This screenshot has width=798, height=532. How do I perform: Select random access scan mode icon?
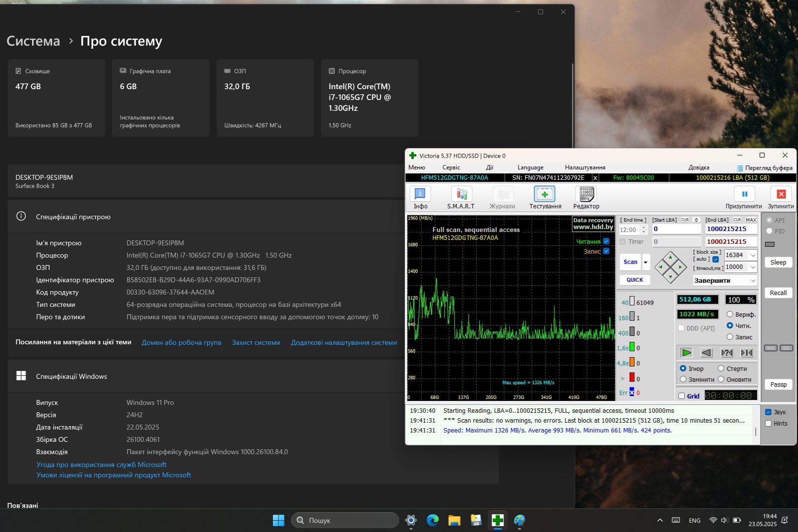pyautogui.click(x=727, y=352)
